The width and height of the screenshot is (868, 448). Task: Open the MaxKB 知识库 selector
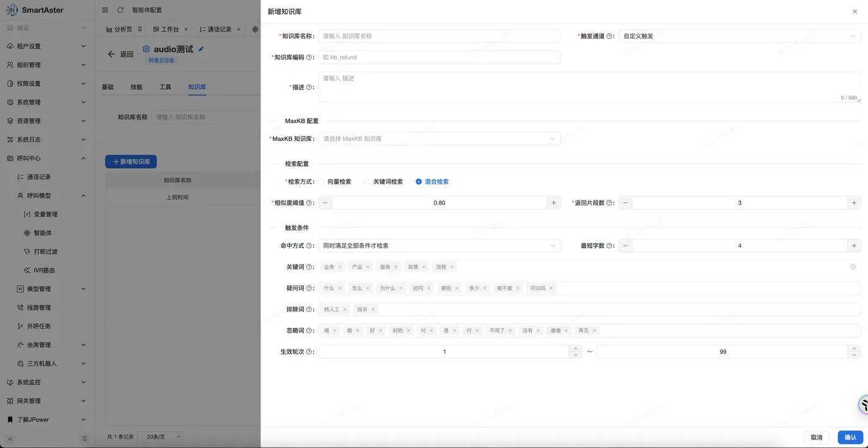(x=439, y=139)
